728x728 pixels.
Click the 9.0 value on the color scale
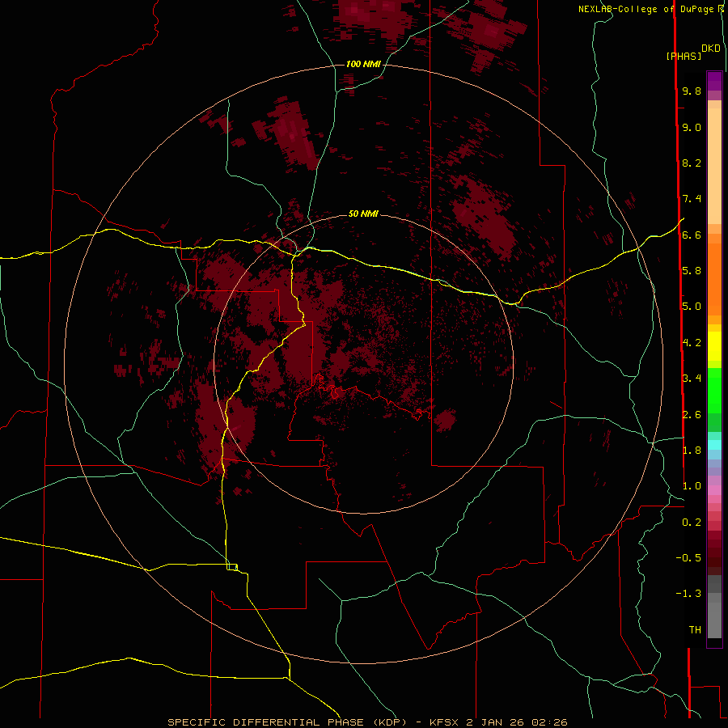692,127
